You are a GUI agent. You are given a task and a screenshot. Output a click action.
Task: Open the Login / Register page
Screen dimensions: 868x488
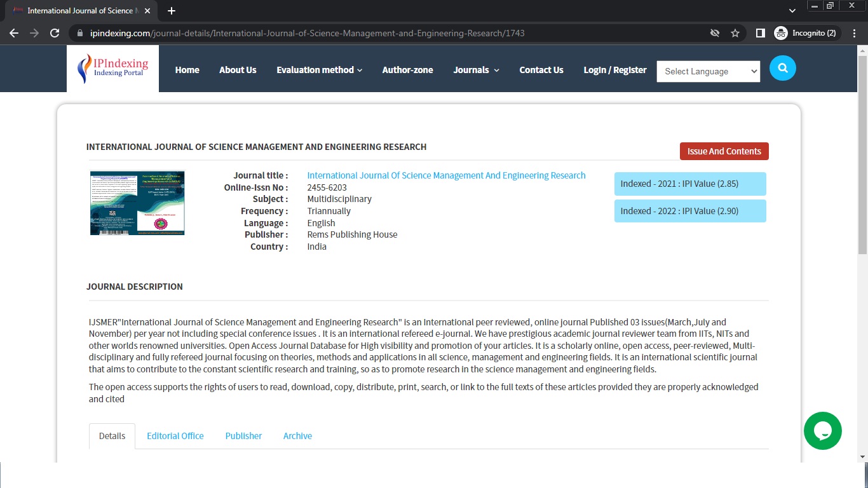(x=614, y=70)
